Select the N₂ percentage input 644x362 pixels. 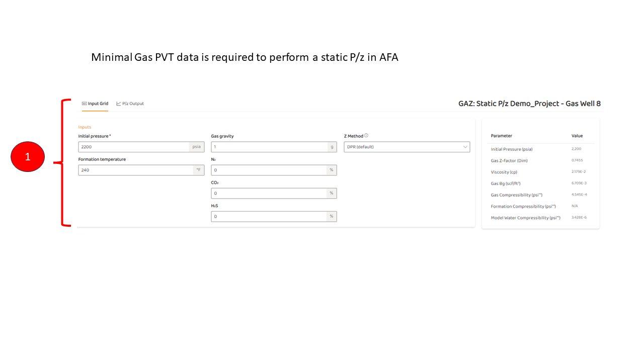(269, 170)
